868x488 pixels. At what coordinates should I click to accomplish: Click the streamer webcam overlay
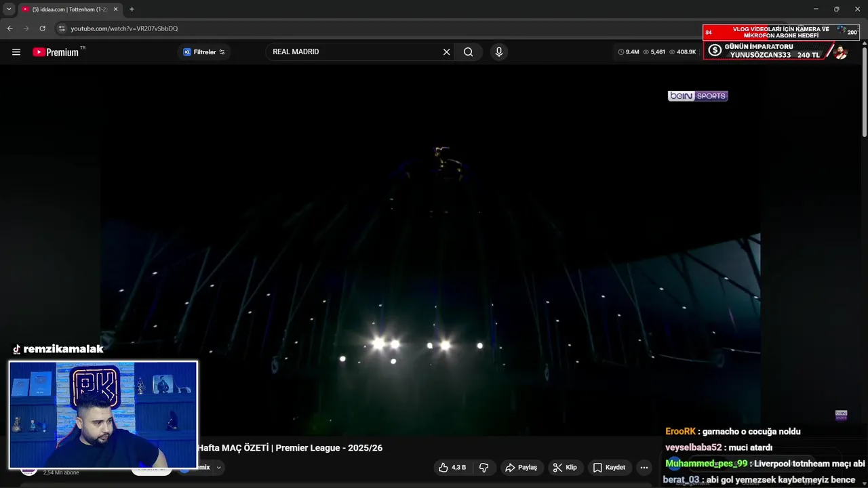click(103, 415)
